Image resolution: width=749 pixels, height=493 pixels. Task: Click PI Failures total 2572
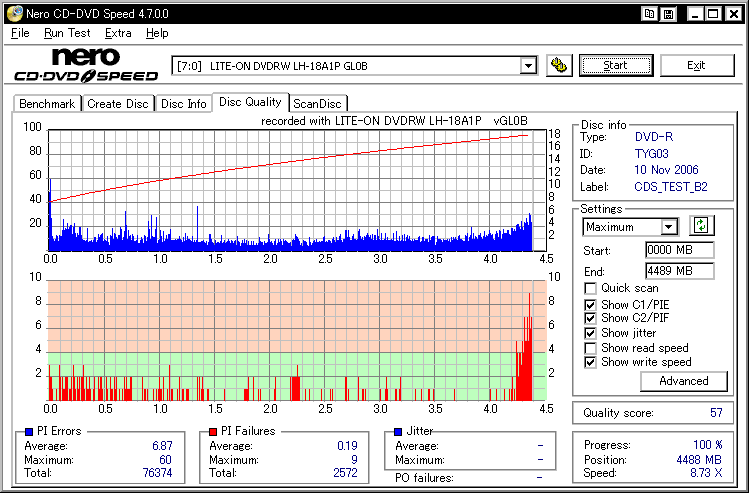point(345,473)
